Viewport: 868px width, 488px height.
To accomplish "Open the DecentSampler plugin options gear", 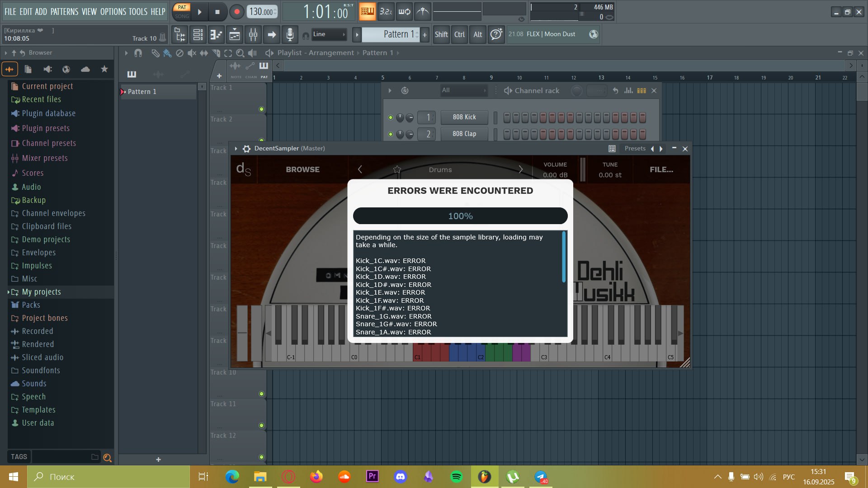I will 246,149.
